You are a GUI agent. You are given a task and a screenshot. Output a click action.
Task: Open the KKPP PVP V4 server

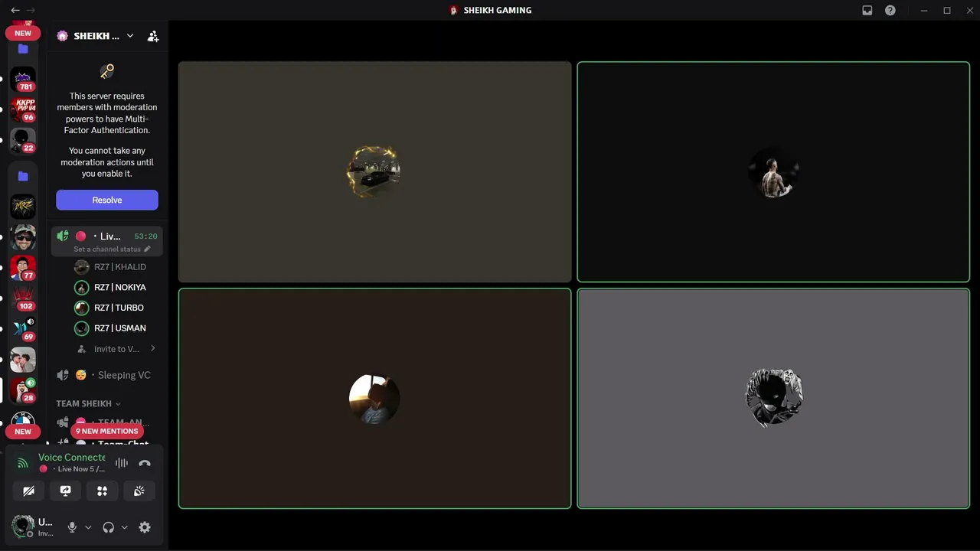tap(23, 110)
